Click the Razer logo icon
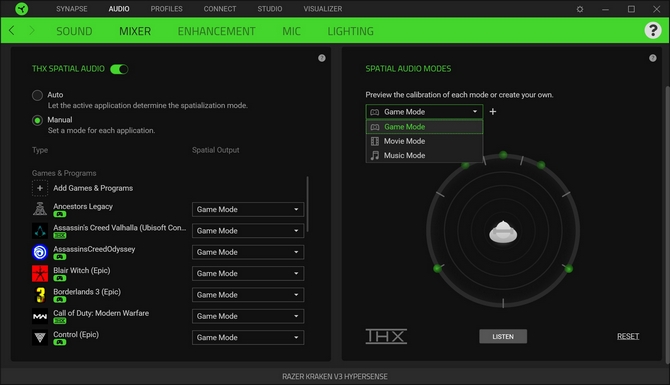Screen dimensions: 670x385 coord(21,9)
